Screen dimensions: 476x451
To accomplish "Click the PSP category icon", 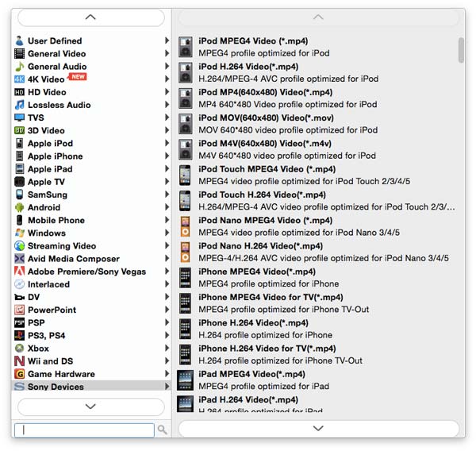I will 19,322.
